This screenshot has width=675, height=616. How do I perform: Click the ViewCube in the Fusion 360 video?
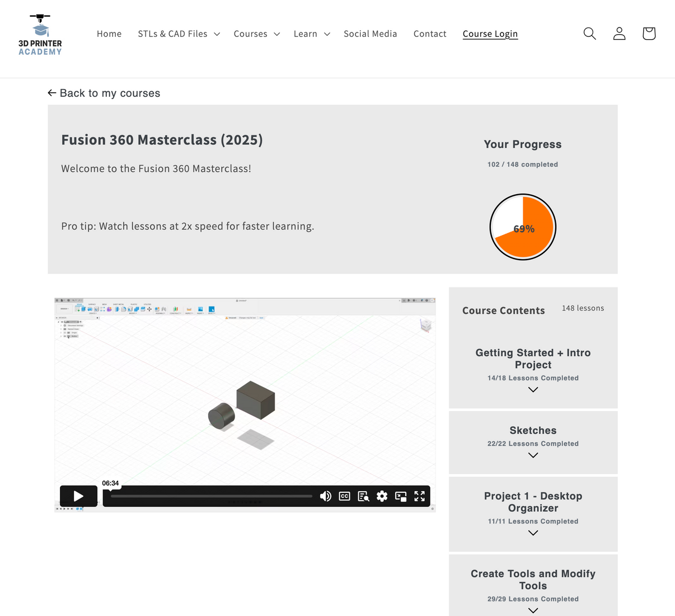425,326
